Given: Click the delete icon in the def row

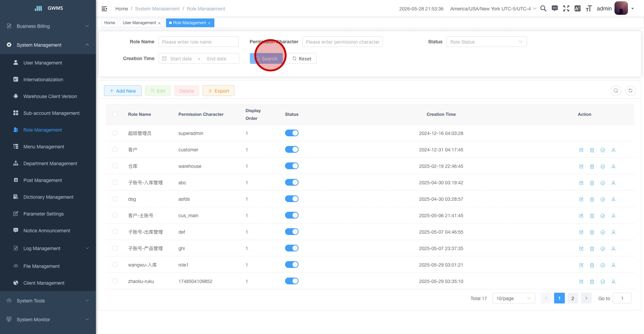Looking at the screenshot, I should click(x=592, y=232).
